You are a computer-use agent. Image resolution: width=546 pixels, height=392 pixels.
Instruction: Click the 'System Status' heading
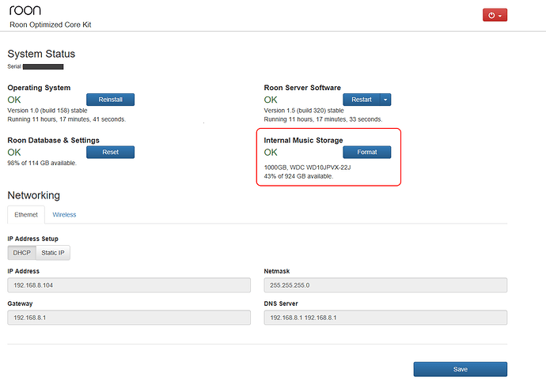41,54
